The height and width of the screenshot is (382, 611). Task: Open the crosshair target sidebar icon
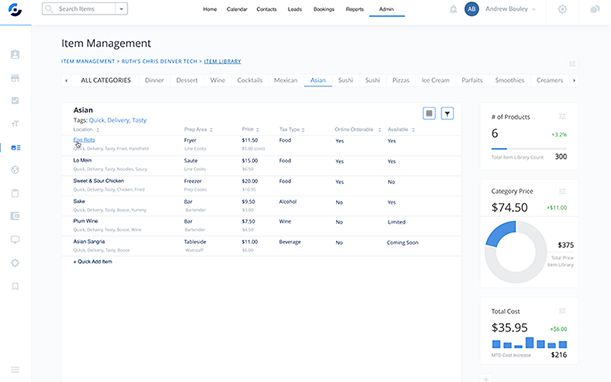[15, 263]
